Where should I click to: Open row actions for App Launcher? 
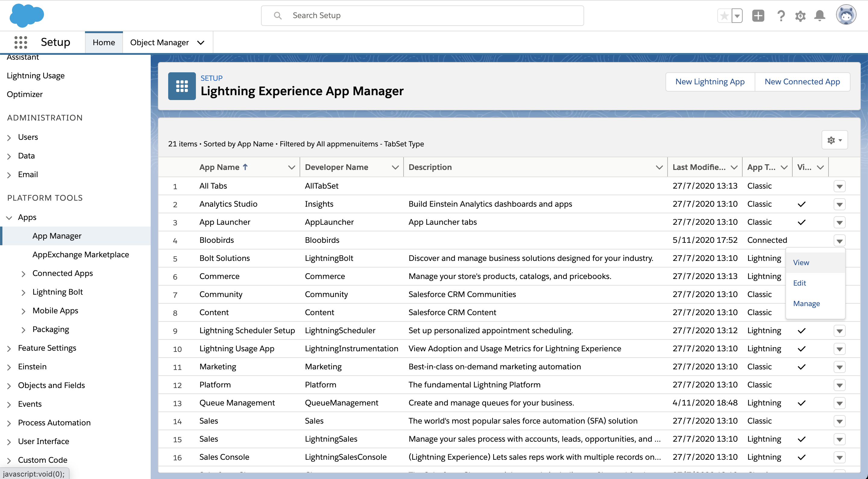pos(839,223)
